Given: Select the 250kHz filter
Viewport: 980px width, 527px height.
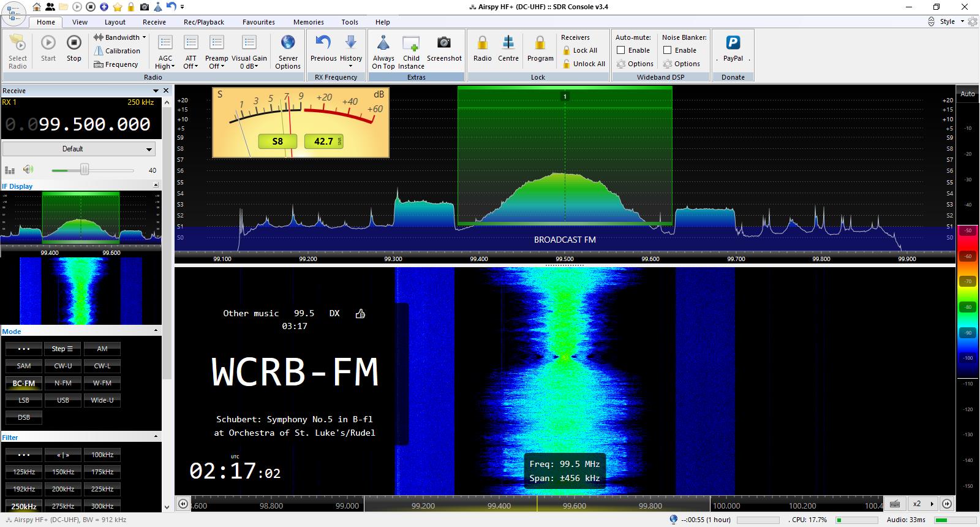Looking at the screenshot, I should (24, 506).
